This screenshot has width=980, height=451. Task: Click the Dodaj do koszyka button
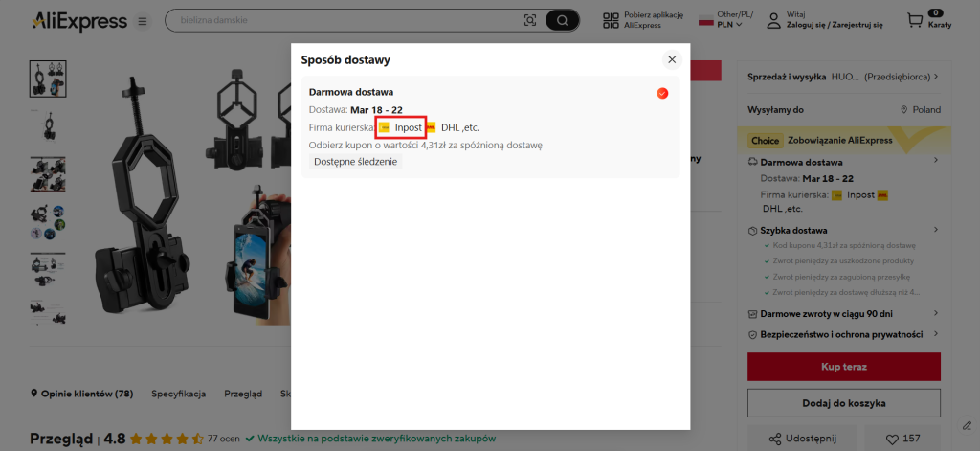(844, 403)
